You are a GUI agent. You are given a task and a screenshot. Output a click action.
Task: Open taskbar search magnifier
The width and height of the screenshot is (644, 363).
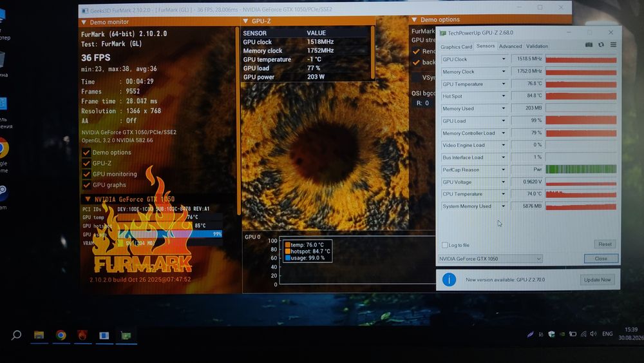[17, 335]
